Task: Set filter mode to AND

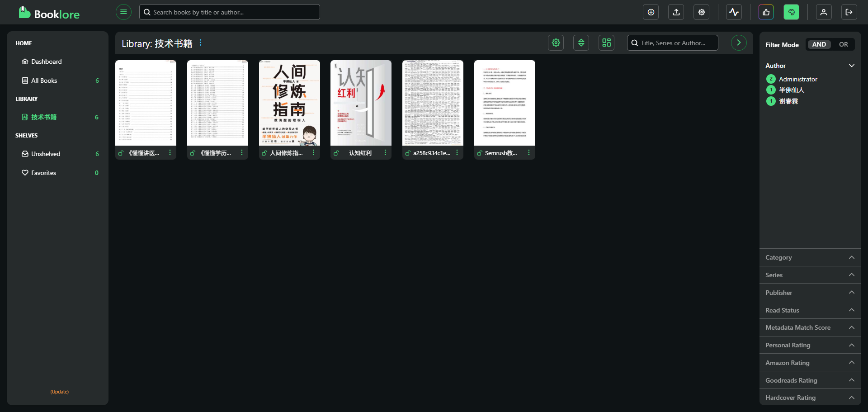Action: (x=819, y=44)
